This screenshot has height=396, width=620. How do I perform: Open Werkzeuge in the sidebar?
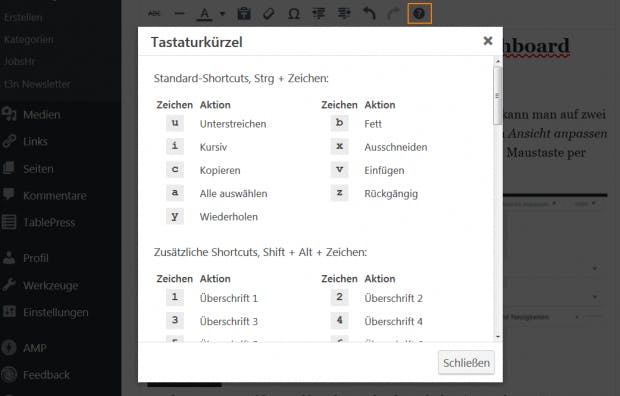pyautogui.click(x=51, y=286)
